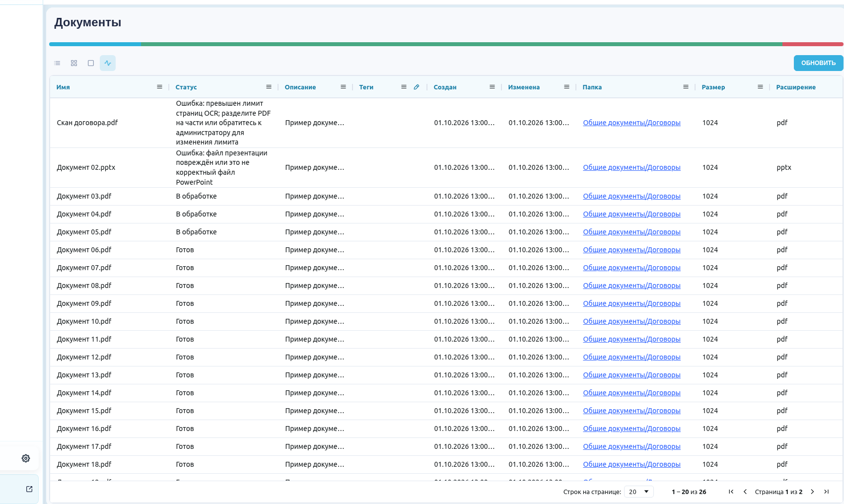This screenshot has width=844, height=504.
Task: Open rows per page dropdown
Action: [x=639, y=492]
